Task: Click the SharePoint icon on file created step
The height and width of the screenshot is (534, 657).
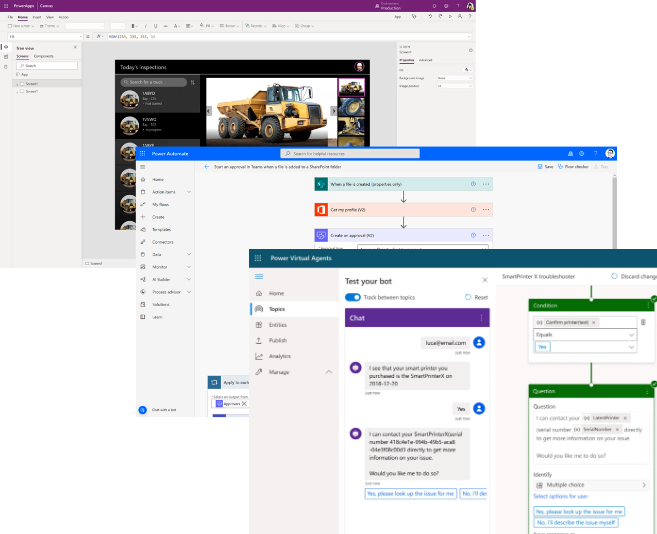Action: click(321, 184)
